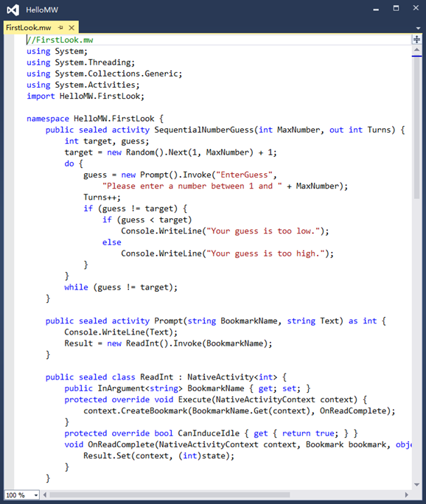Click the "Please enter a number between 1 and " string
Image resolution: width=426 pixels, height=504 pixels.
pyautogui.click(x=192, y=186)
